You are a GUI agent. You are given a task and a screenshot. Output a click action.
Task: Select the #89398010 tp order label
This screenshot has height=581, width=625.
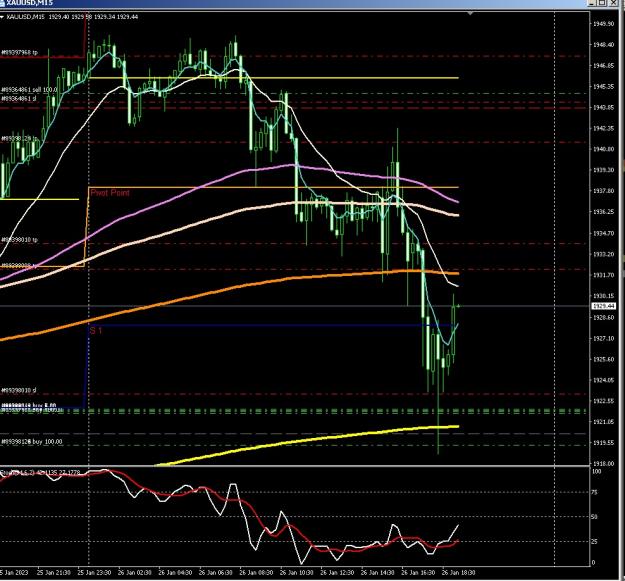point(20,240)
